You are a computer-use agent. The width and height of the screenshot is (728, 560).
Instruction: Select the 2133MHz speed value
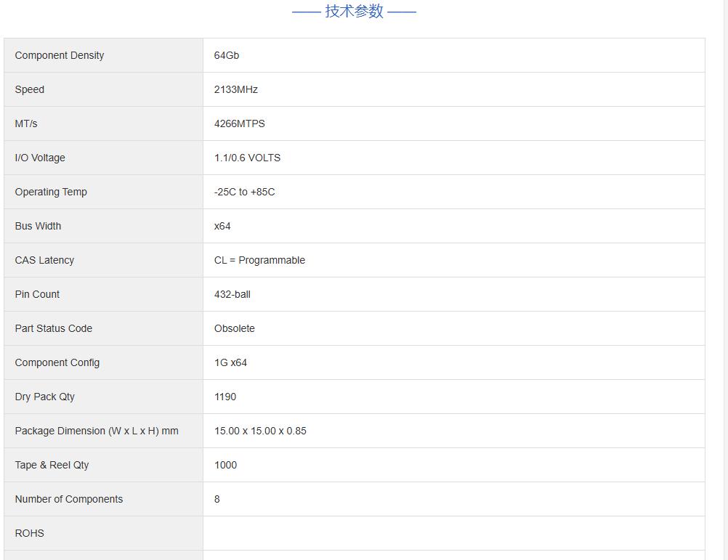tap(236, 89)
